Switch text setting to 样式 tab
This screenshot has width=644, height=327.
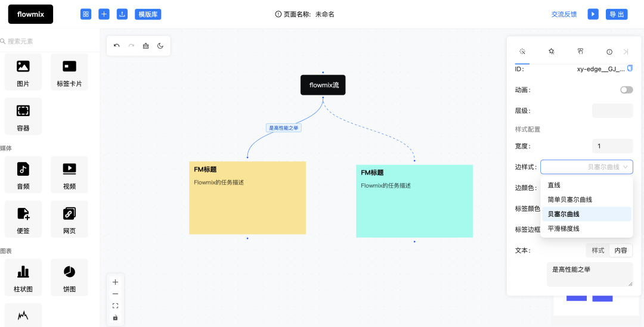coord(598,250)
